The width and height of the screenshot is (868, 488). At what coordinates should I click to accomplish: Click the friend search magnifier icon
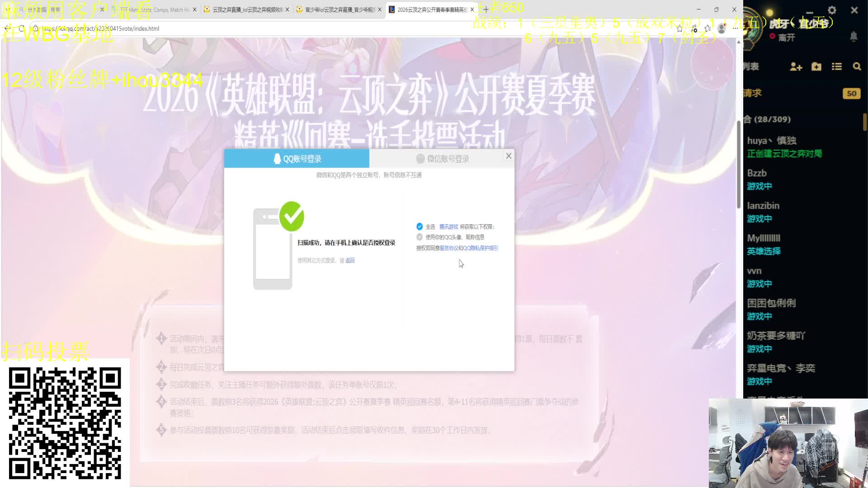click(857, 67)
